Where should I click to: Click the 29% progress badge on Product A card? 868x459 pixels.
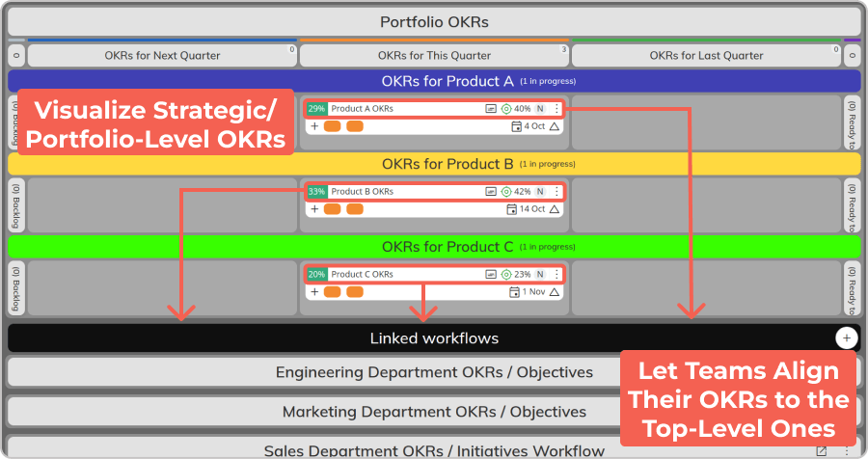coord(316,109)
